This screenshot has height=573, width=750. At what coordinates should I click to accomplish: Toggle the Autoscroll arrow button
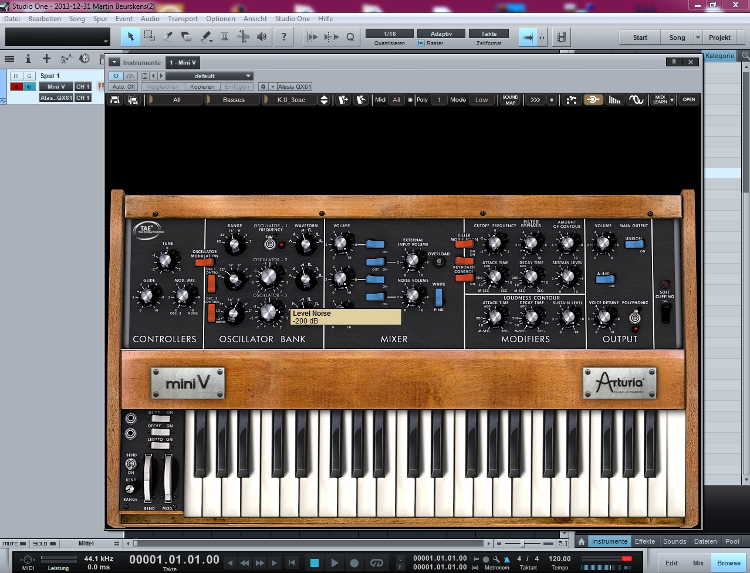528,37
